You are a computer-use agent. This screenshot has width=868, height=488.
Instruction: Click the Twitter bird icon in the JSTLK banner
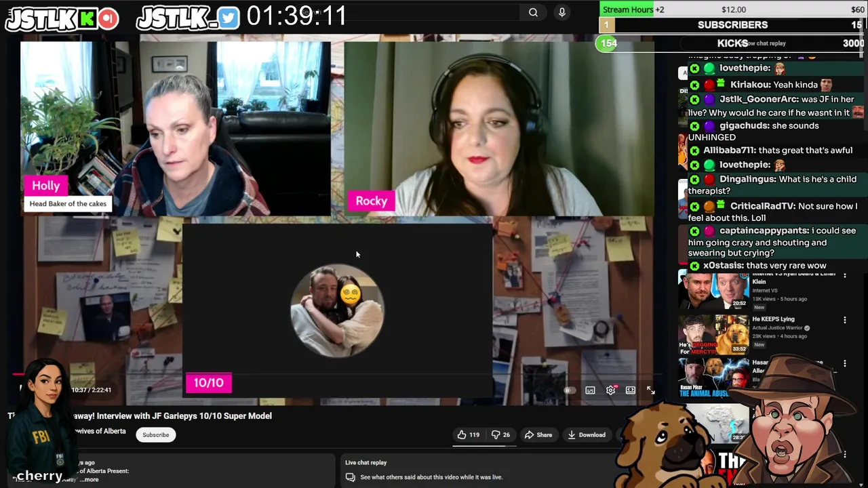click(x=229, y=19)
